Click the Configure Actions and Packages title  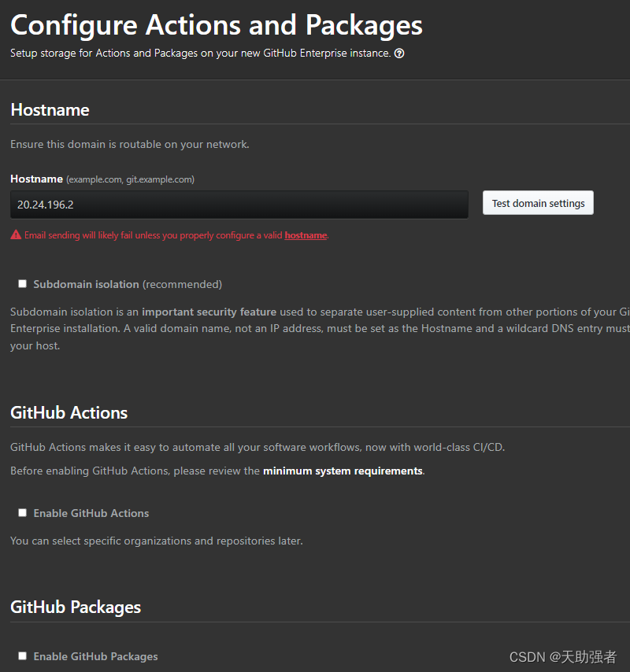[216, 25]
